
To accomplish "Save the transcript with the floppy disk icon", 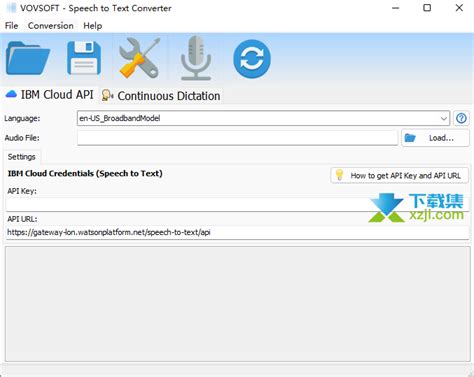I will [84, 58].
